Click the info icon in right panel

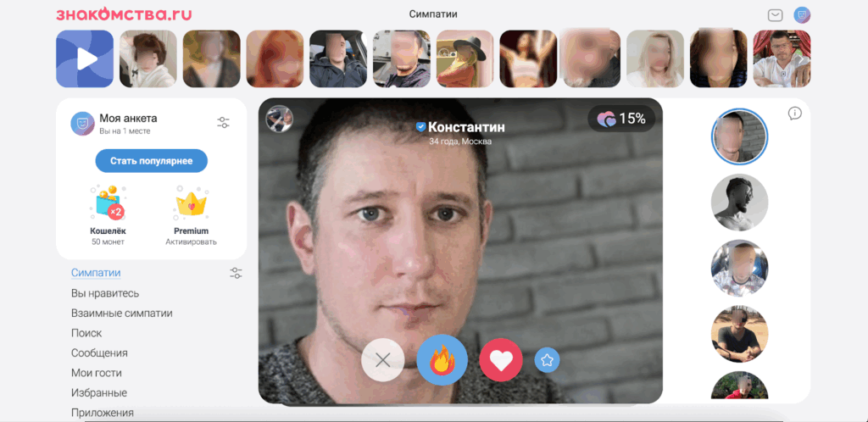(794, 114)
